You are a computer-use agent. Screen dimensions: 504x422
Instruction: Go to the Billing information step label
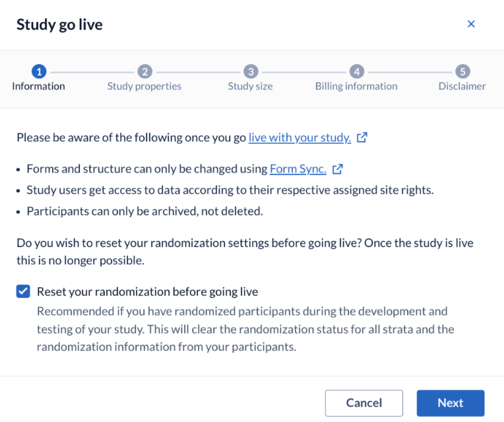[x=356, y=87]
